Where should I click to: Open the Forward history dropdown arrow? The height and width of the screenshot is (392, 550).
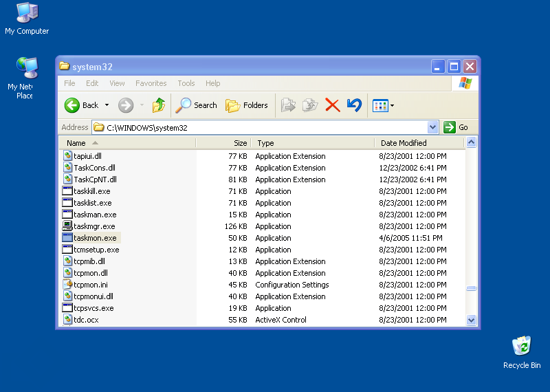(x=142, y=105)
